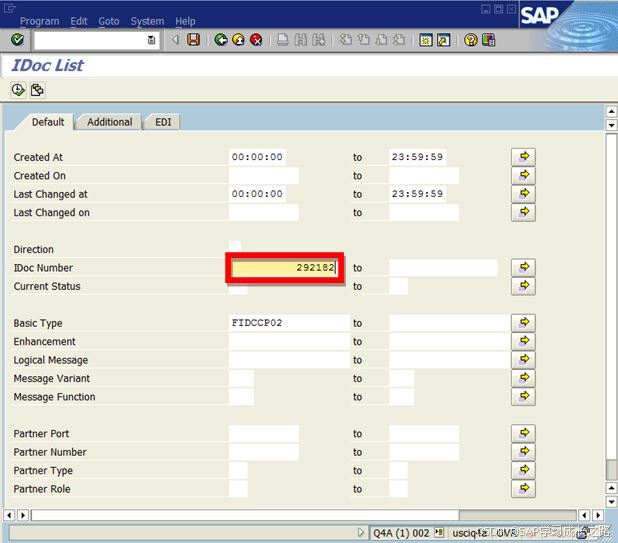The width and height of the screenshot is (618, 543).
Task: Click the Direction input field
Action: (235, 247)
